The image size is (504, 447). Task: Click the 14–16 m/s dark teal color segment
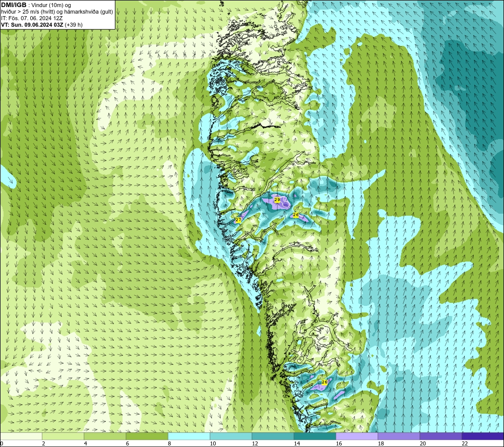tap(315, 436)
